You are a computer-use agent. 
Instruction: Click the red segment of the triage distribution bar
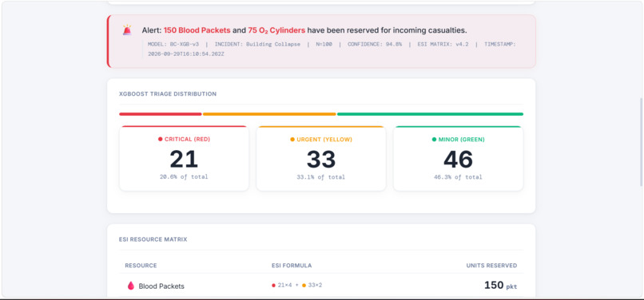point(160,114)
